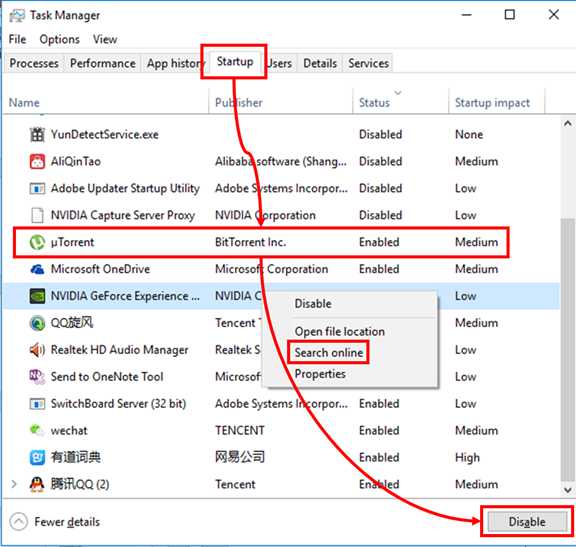Collapse view with Fewer details chevron
The image size is (576, 547).
pos(18,522)
